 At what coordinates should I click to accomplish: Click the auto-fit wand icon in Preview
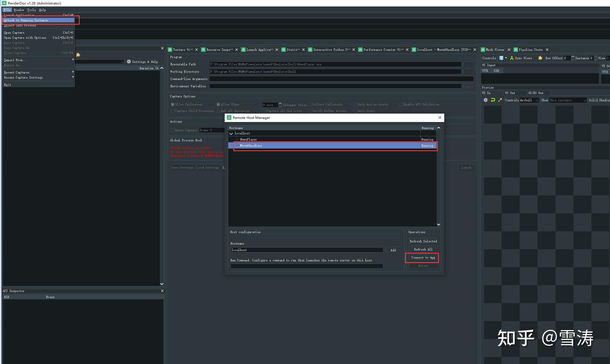pyautogui.click(x=500, y=100)
